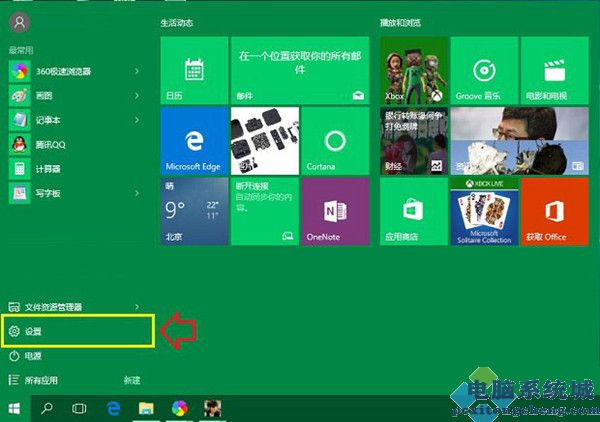Expand 写字板 jump list arrow
Screen dimensions: 600x422
(137, 193)
